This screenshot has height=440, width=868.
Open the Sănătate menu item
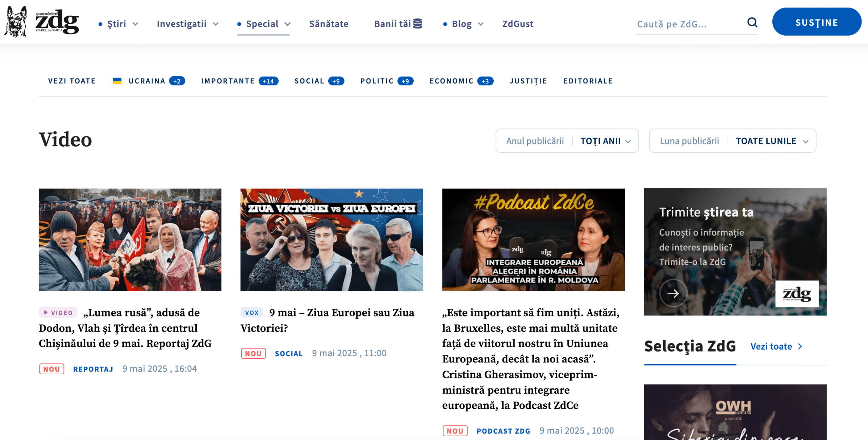click(329, 24)
